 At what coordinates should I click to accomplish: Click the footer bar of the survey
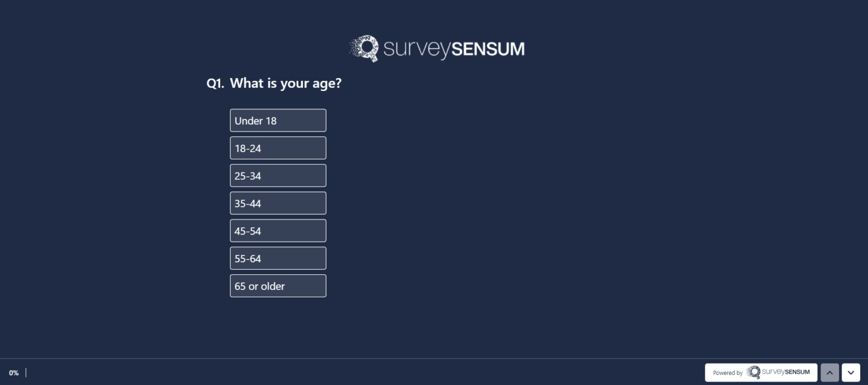pos(396,372)
